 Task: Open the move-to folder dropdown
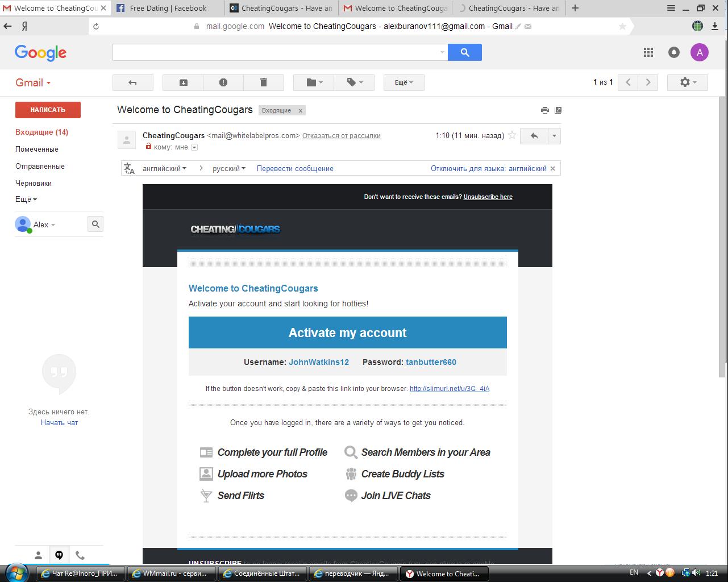[x=314, y=82]
